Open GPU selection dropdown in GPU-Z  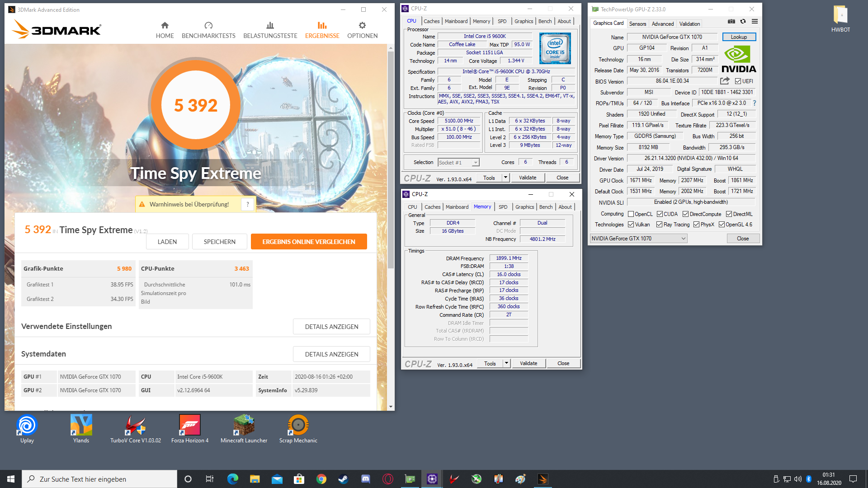click(638, 239)
